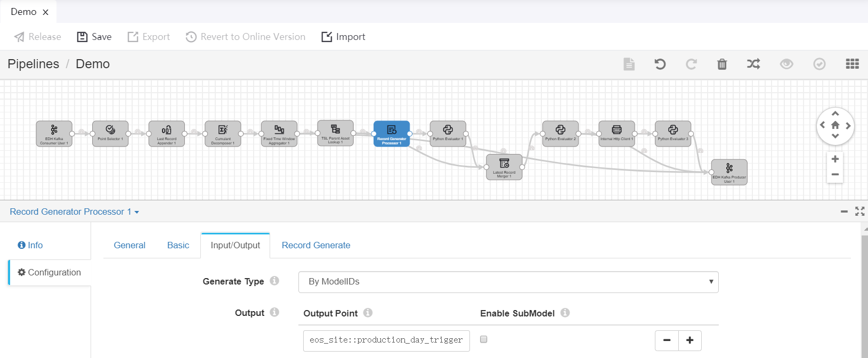Select the Internal Http Client 1 node
Image resolution: width=868 pixels, height=358 pixels.
616,133
